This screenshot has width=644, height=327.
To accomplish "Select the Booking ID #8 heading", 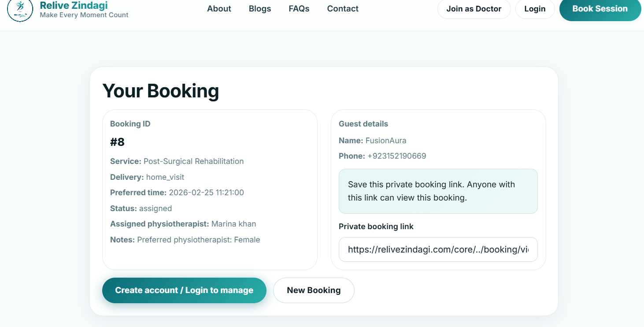I will [118, 142].
